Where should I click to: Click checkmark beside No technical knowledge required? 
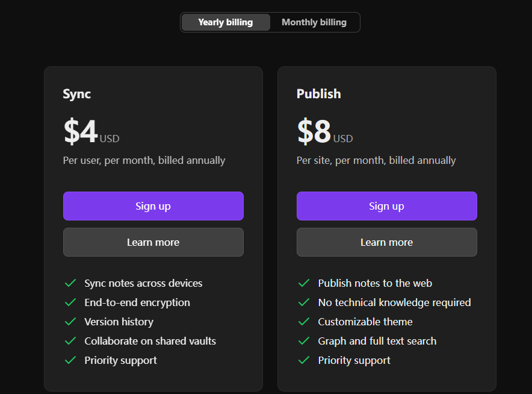coord(304,302)
